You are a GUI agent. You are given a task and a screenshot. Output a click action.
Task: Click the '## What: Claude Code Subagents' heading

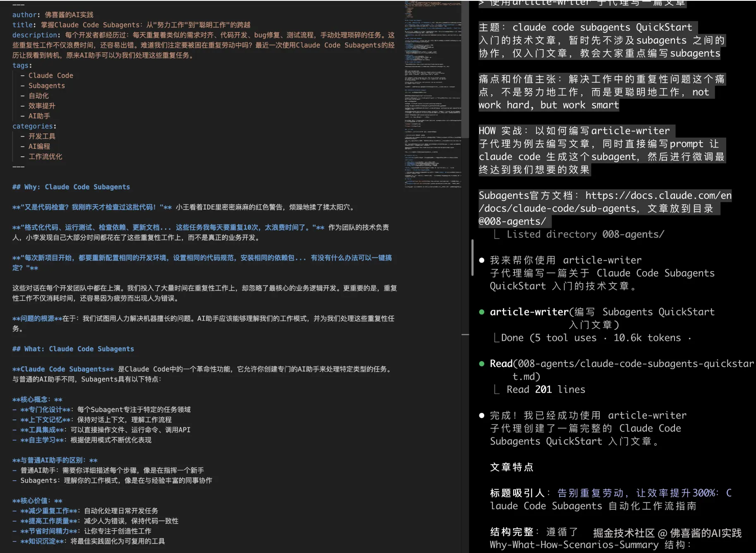[73, 349]
